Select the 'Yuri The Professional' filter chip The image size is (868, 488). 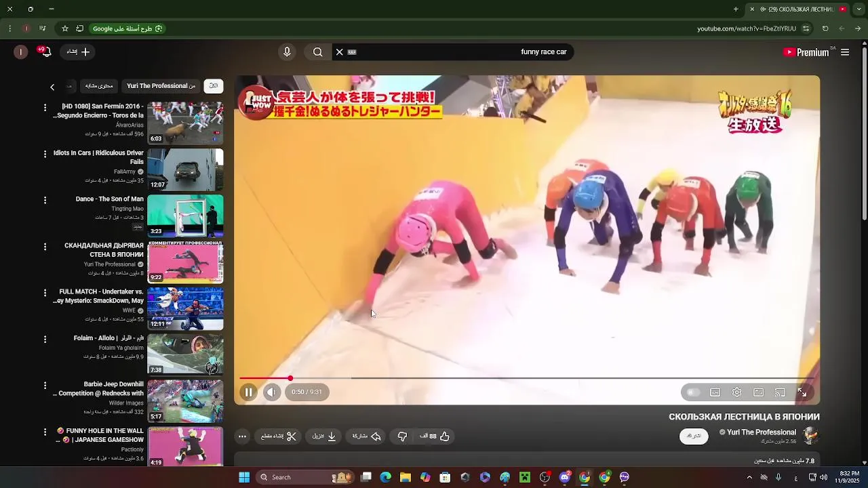pyautogui.click(x=161, y=86)
